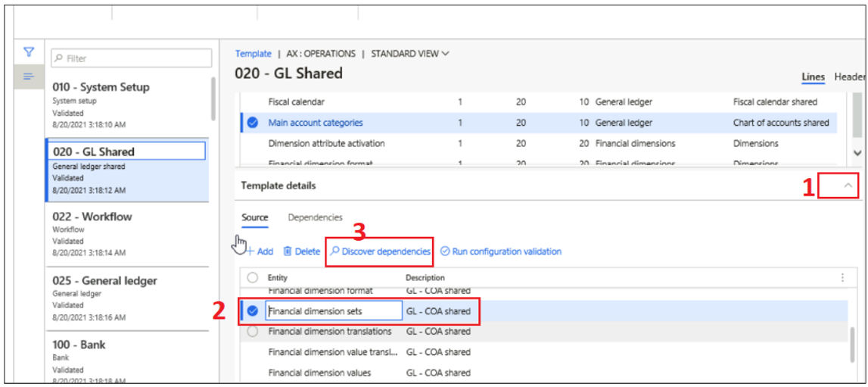
Task: Toggle the list view lines icon
Action: pyautogui.click(x=29, y=76)
